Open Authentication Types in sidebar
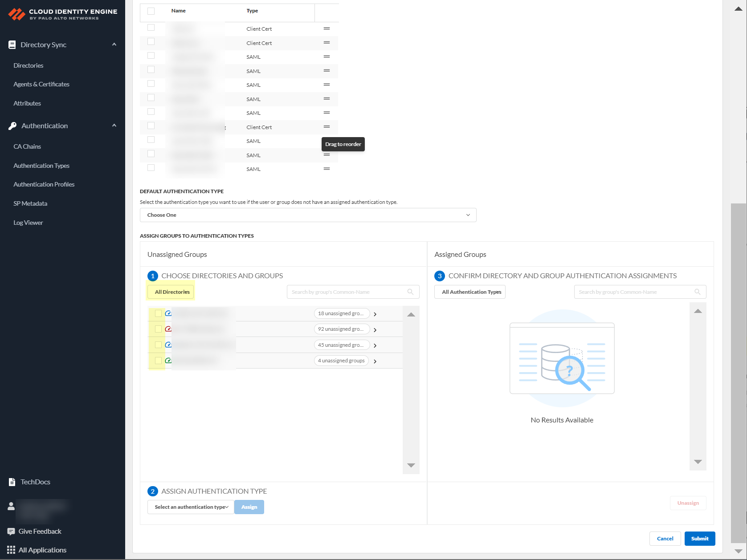 pos(41,166)
